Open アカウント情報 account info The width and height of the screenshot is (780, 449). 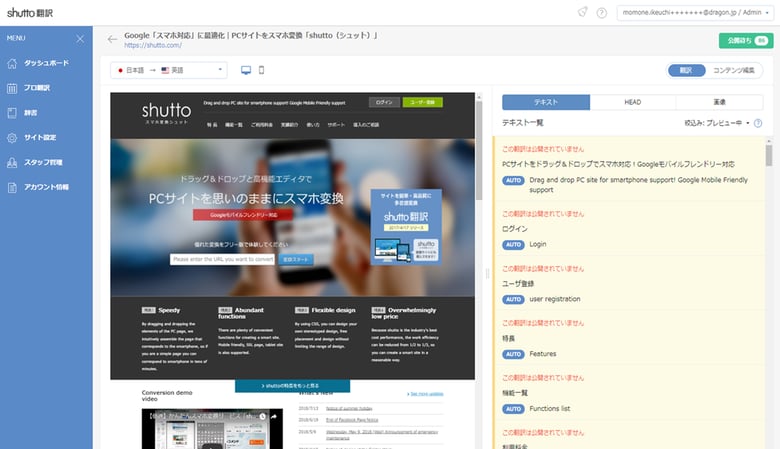click(x=46, y=187)
